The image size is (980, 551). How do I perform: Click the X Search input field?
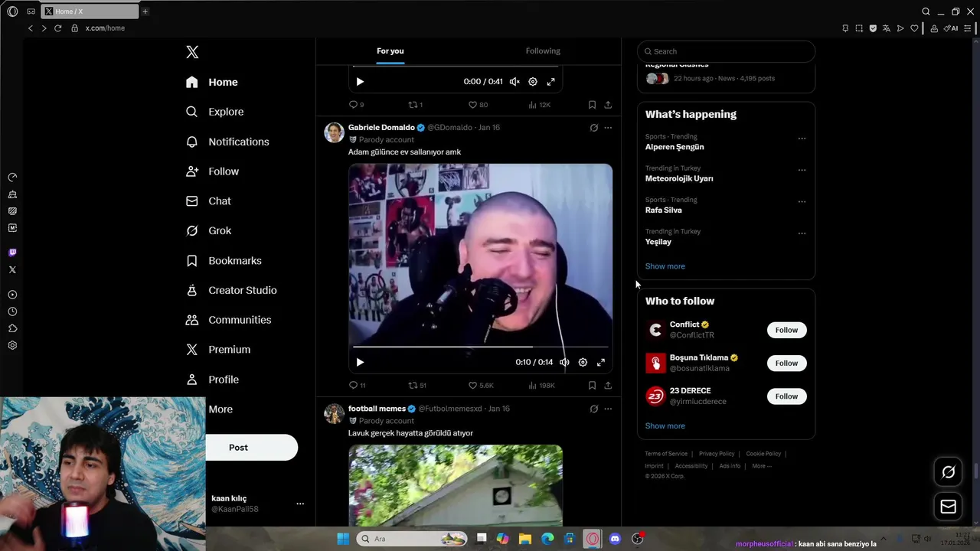pyautogui.click(x=726, y=51)
